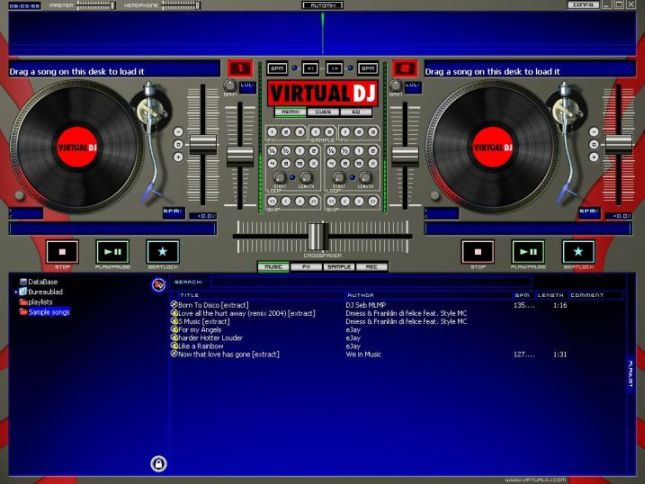Switch to the EQ tab
Image resolution: width=645 pixels, height=484 pixels.
pyautogui.click(x=356, y=112)
